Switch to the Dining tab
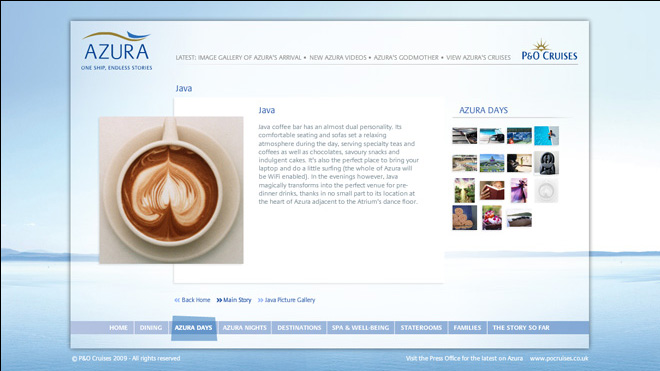The width and height of the screenshot is (660, 371). [x=151, y=328]
